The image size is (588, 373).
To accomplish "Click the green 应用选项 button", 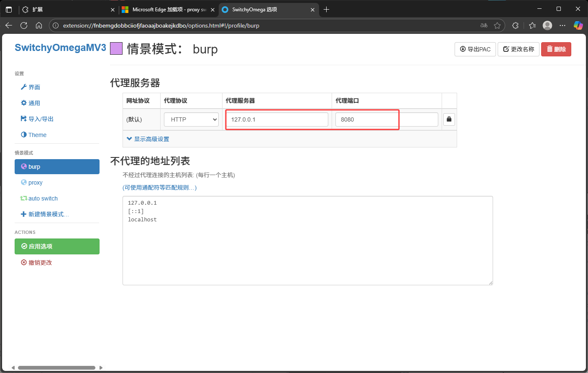I will pyautogui.click(x=57, y=246).
